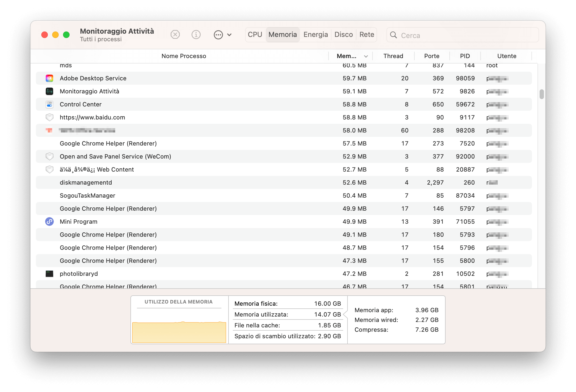The width and height of the screenshot is (576, 392).
Task: Click PID 98059 cell
Action: pos(465,78)
